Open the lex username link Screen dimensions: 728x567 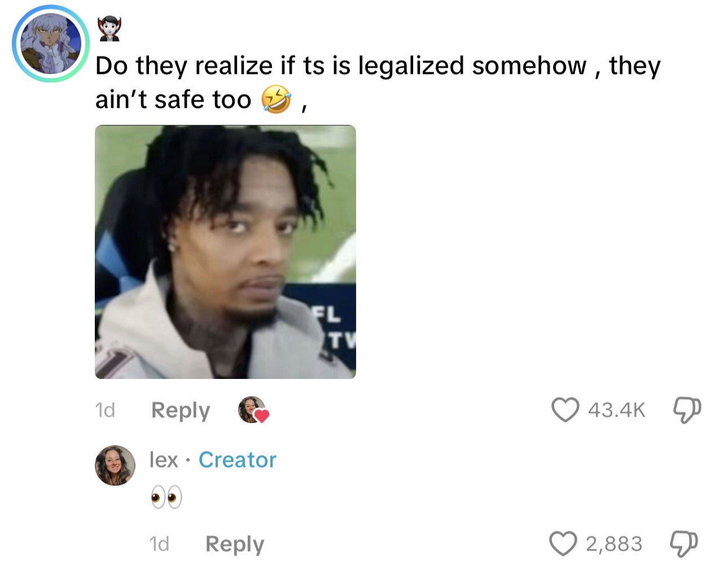click(x=164, y=460)
